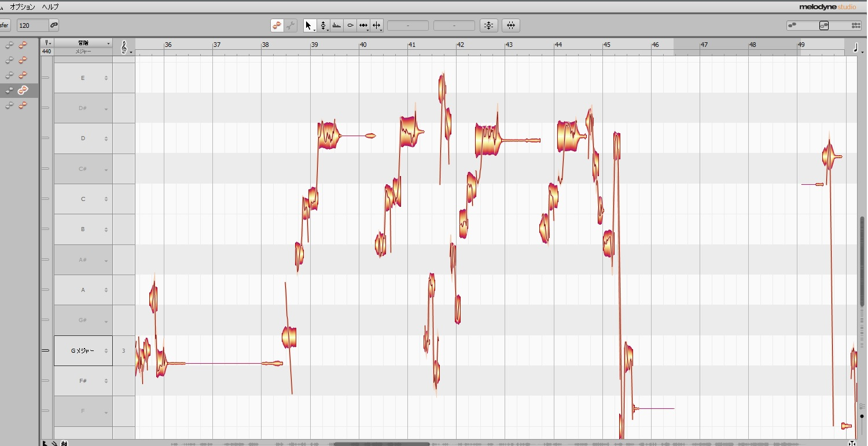The width and height of the screenshot is (868, 446).
Task: Click the E row up-down stepper
Action: click(x=106, y=78)
